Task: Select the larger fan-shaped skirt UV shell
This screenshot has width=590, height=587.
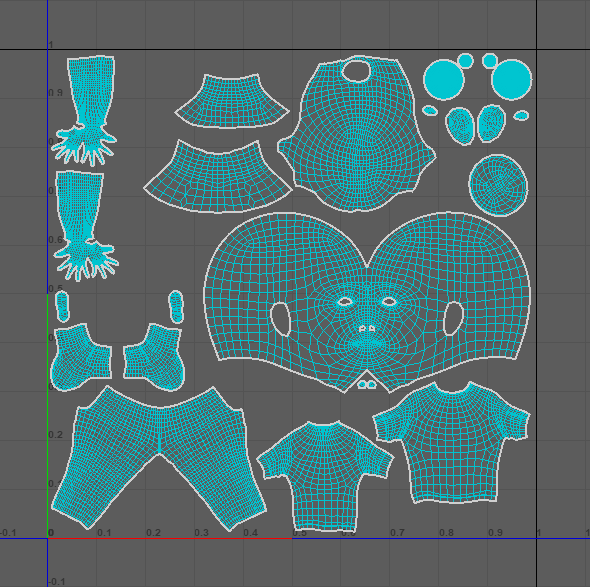Action: (x=218, y=176)
